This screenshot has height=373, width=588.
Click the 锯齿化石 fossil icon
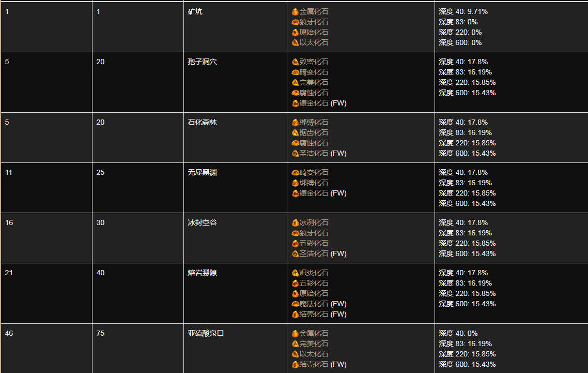pyautogui.click(x=295, y=132)
